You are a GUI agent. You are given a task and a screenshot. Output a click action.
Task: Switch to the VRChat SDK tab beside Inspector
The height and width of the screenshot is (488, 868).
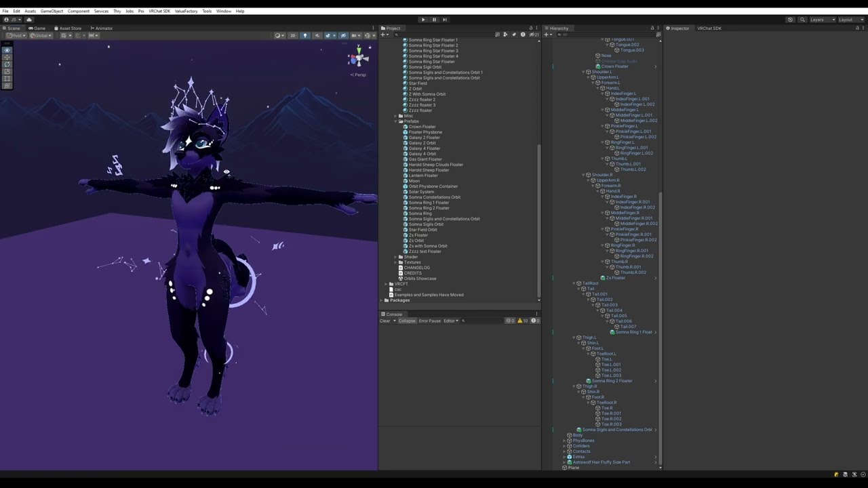pyautogui.click(x=709, y=28)
